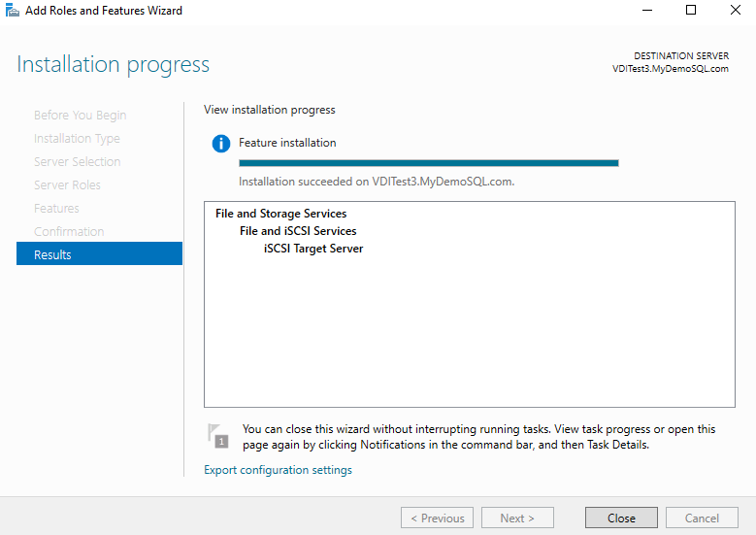
Task: Select the Before You Begin step
Action: tap(80, 116)
